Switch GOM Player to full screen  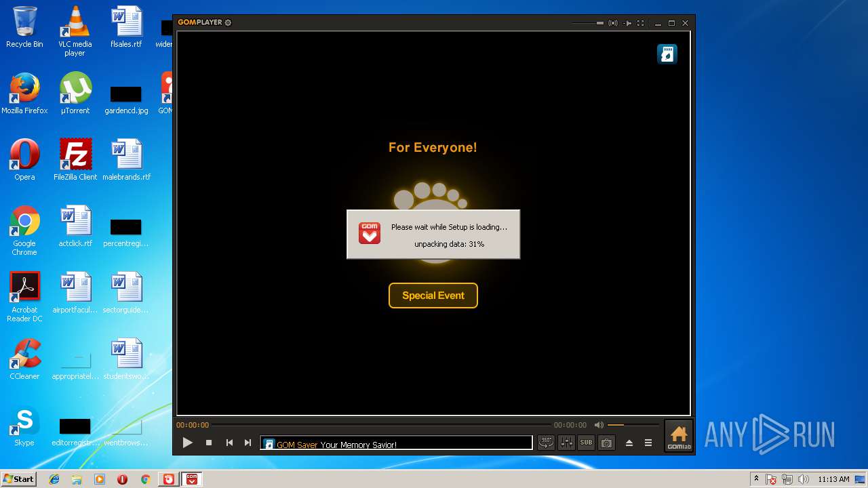coord(641,23)
